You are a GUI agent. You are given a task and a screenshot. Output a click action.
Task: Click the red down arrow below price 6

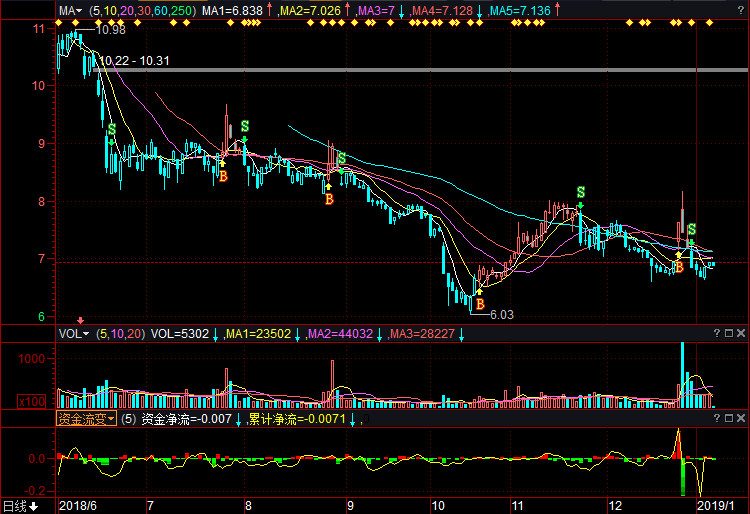[x=80, y=320]
